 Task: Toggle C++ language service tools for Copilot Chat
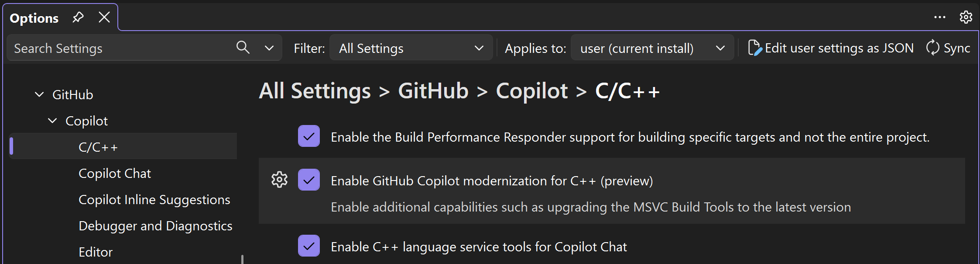tap(309, 246)
